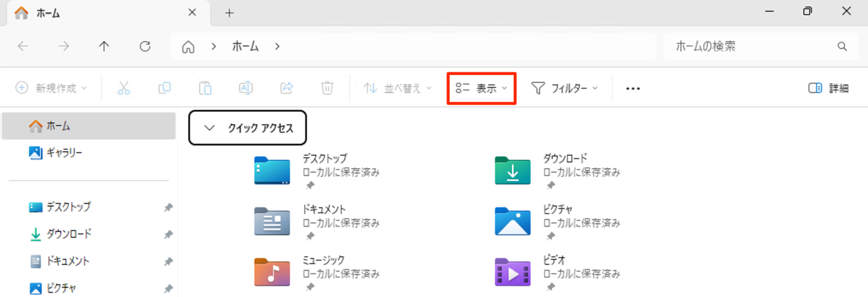
Task: Click the ビデオ folder name text
Action: pyautogui.click(x=554, y=260)
